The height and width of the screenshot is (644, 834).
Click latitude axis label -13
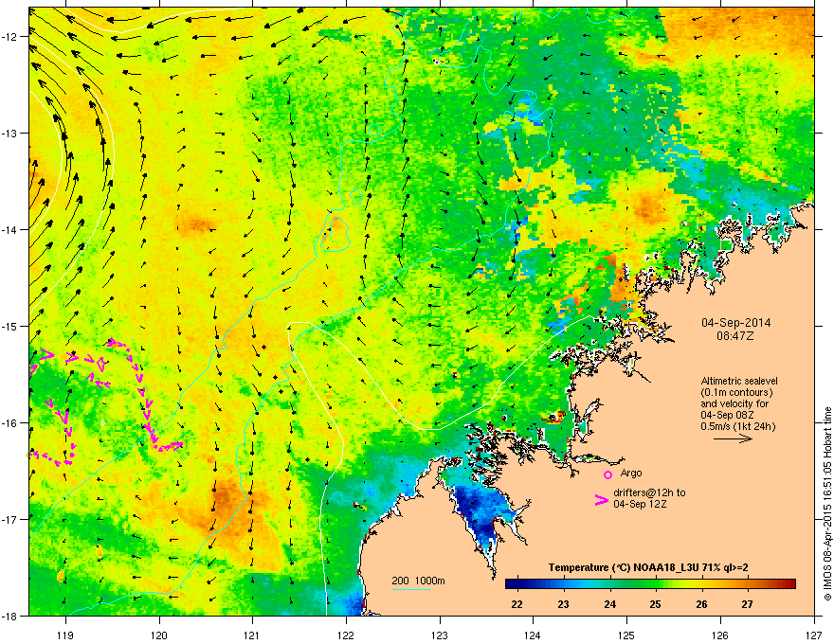9,133
